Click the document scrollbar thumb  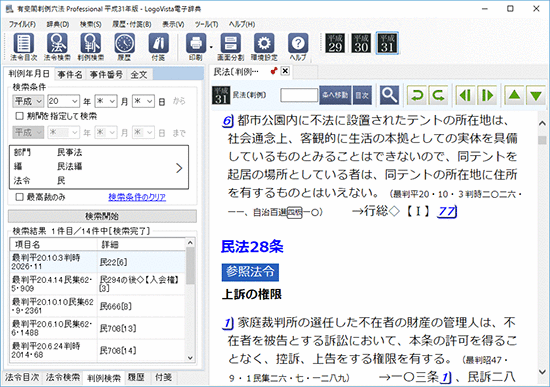(x=542, y=140)
